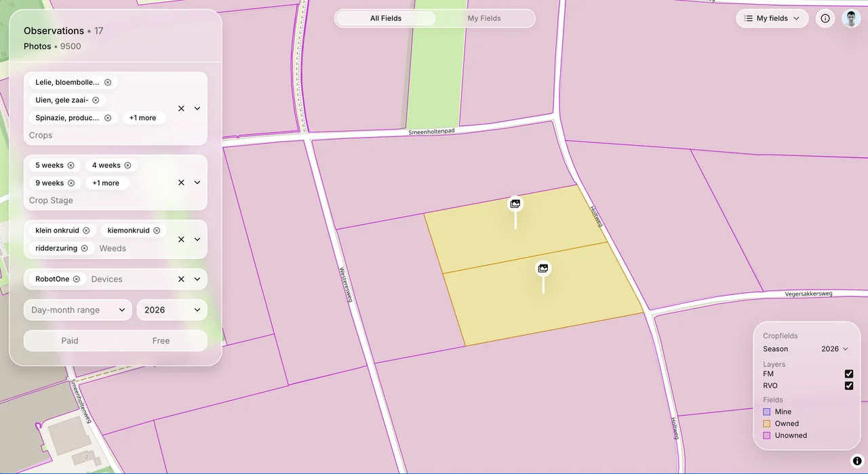Click the Photos 9500 label
868x474 pixels.
(x=52, y=46)
